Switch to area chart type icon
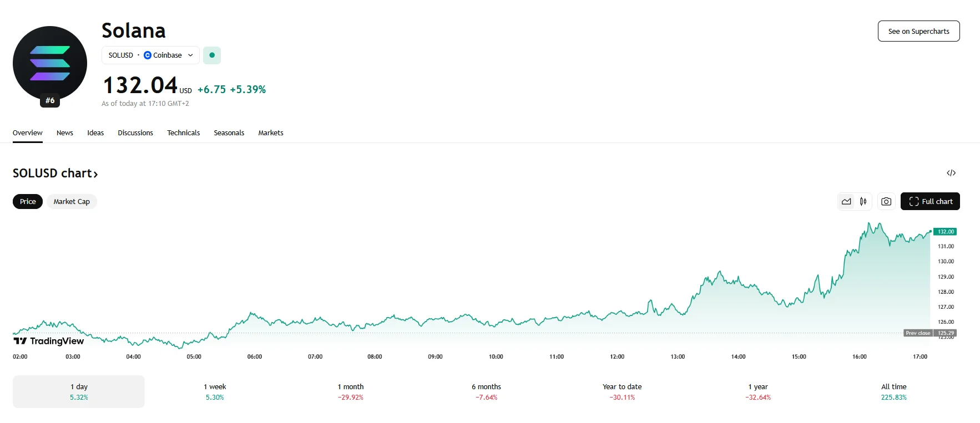Image resolution: width=980 pixels, height=423 pixels. pos(846,201)
